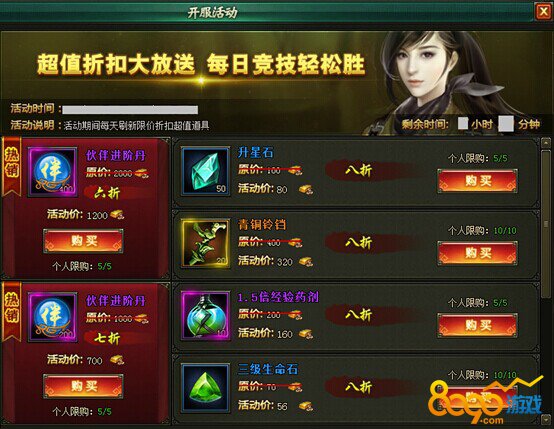Click 购买 under the 六折 伙伴进阶丹
Viewport: 554px width, 429px height.
coord(83,241)
